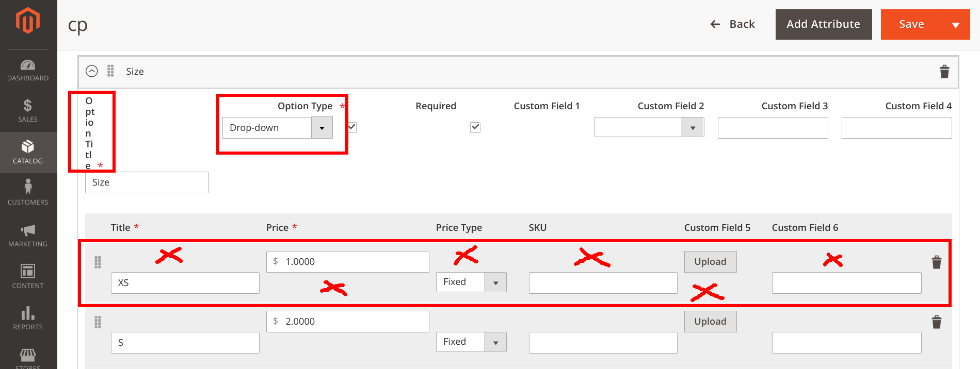Open the Dashboard menu
This screenshot has height=369, width=980.
[28, 70]
